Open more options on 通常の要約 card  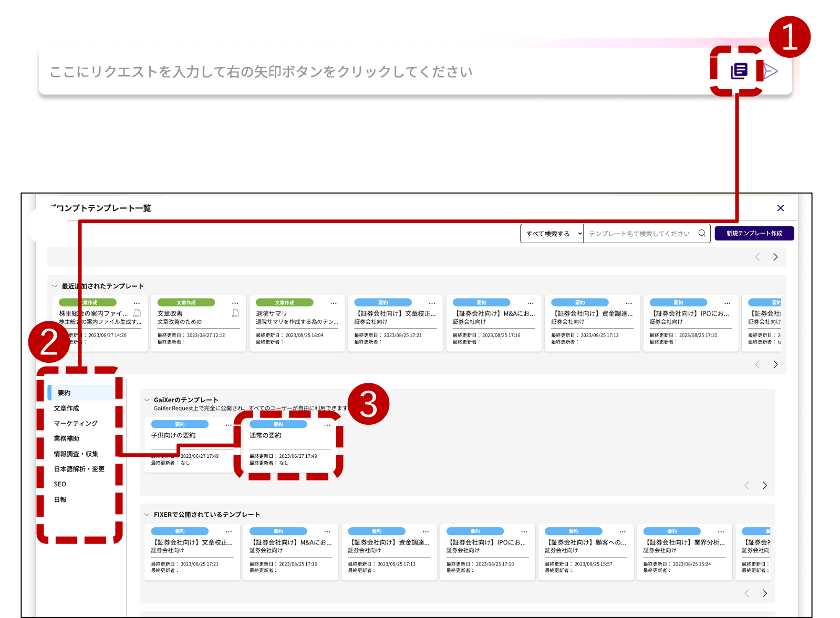point(327,425)
